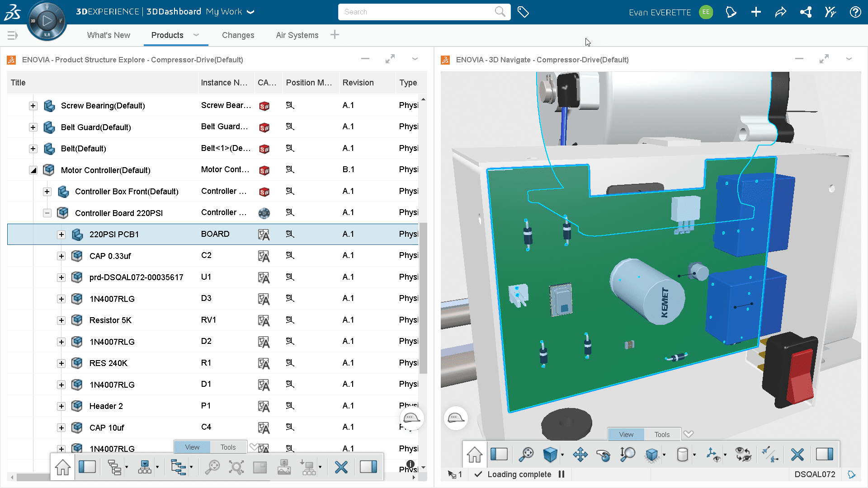Expand the Motor Controller Default node
The image size is (868, 488).
[33, 170]
